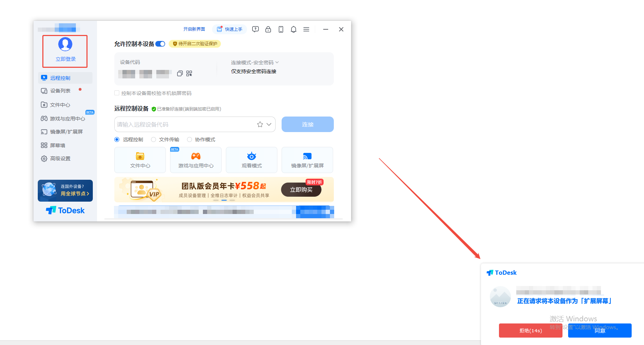The image size is (644, 345).
Task: Click the 连国外设备 global nodes banner
Action: [65, 191]
